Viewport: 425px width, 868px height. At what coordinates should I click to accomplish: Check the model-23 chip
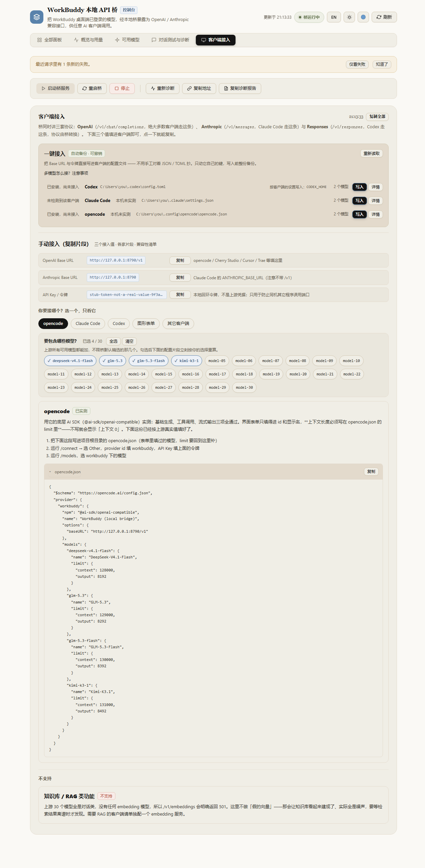[x=56, y=388]
